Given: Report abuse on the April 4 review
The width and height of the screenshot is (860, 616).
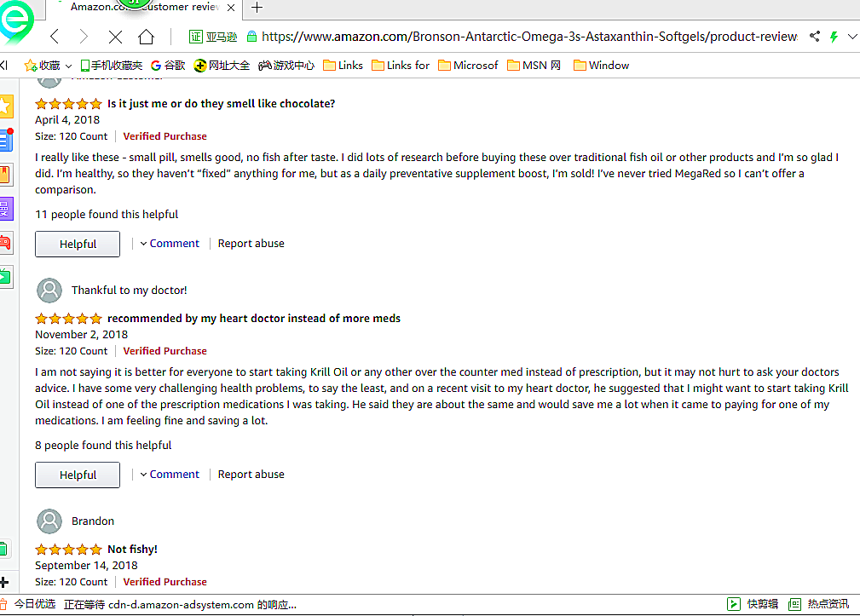Looking at the screenshot, I should click(251, 244).
